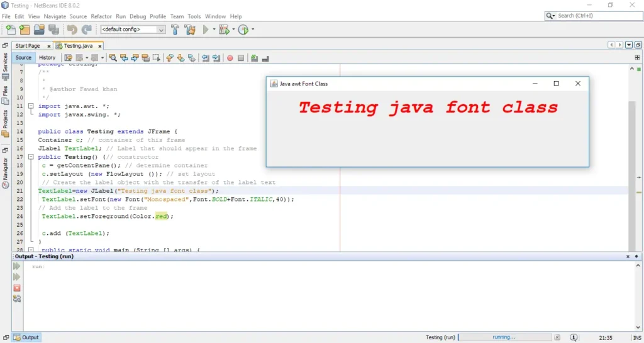Open the Refactor menu
Screen dimensions: 644x343
[x=101, y=16]
